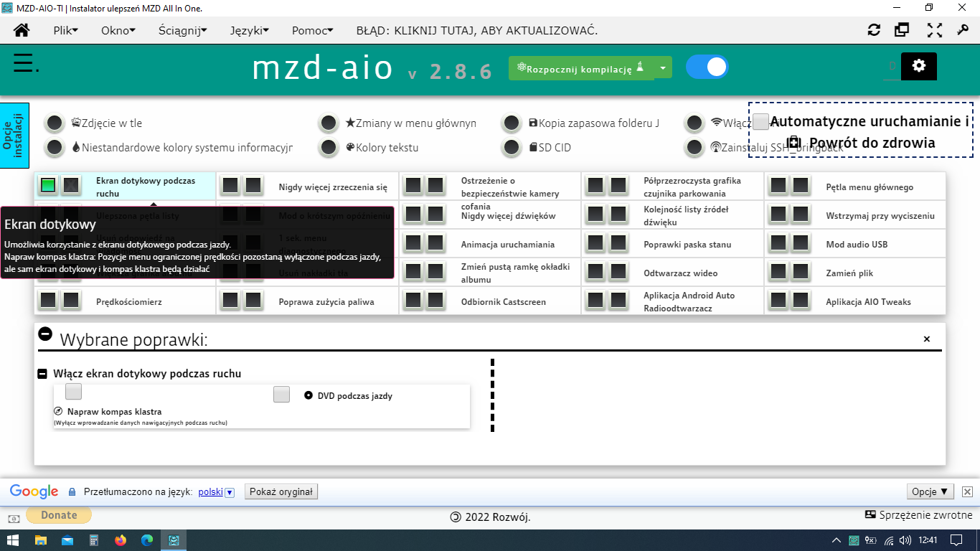Click the Rozpocznij kompilację button

(x=581, y=68)
